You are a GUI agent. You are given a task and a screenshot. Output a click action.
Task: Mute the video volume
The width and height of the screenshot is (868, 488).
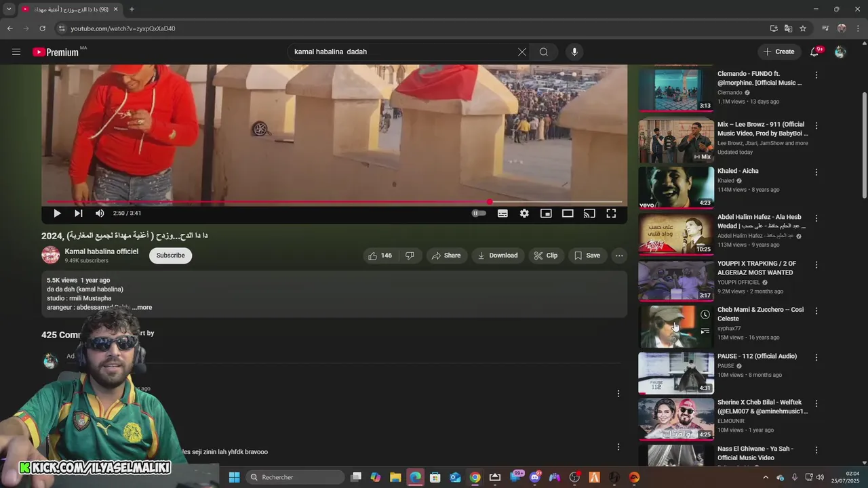(100, 213)
